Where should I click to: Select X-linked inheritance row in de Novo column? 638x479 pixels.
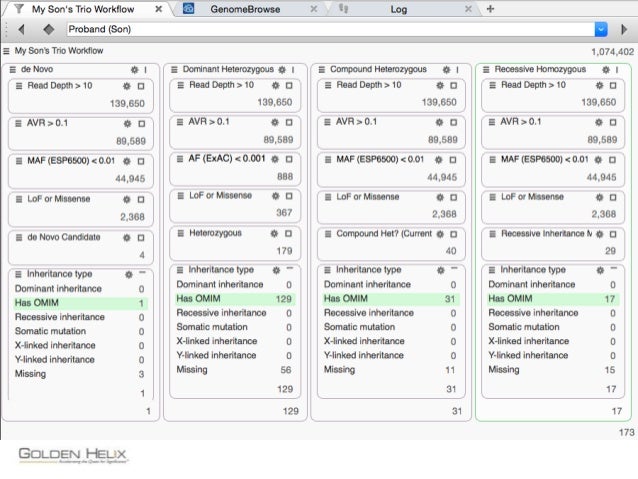80,346
